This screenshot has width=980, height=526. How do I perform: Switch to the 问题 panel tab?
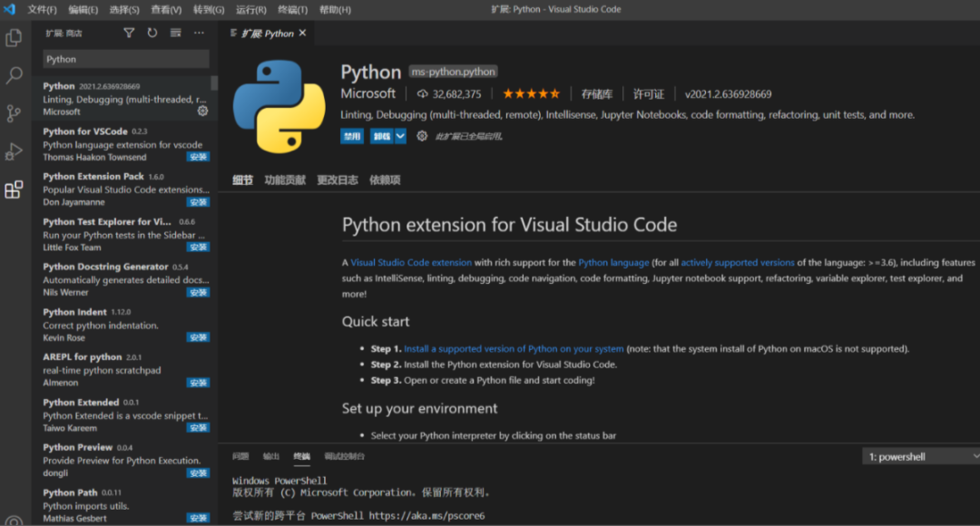click(240, 456)
